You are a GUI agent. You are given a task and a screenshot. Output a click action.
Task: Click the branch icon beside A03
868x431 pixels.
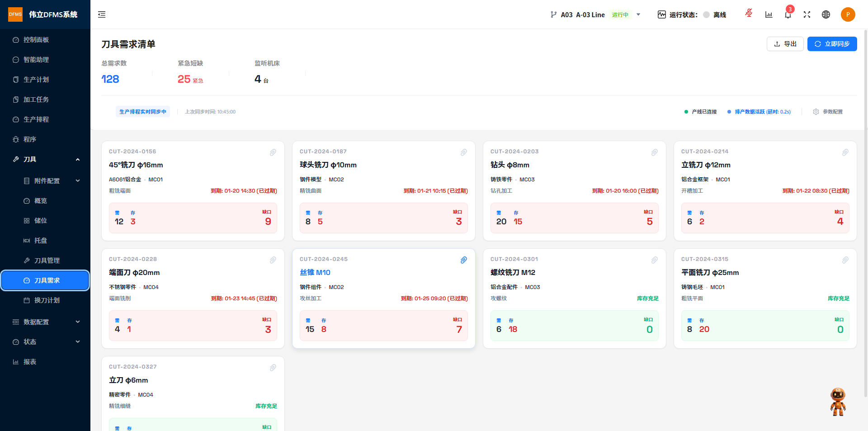(x=554, y=14)
